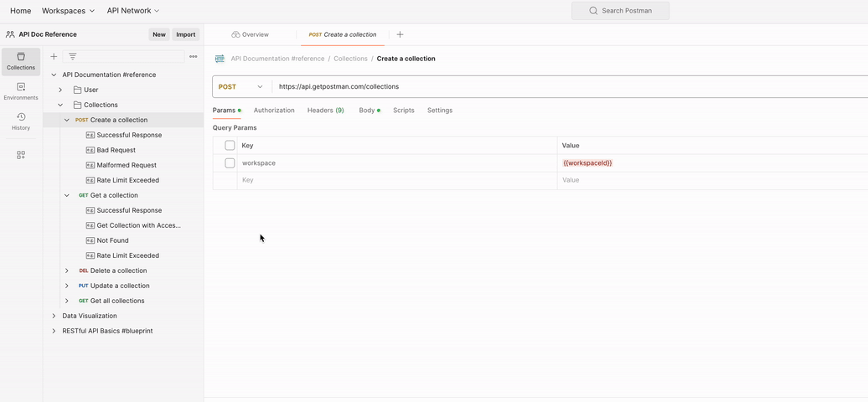Click the filter icon in sidebar search
Viewport: 868px width, 402px height.
(73, 57)
